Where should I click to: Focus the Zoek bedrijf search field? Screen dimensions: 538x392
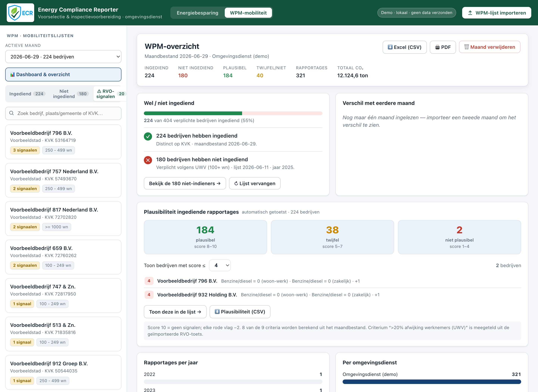[63, 113]
